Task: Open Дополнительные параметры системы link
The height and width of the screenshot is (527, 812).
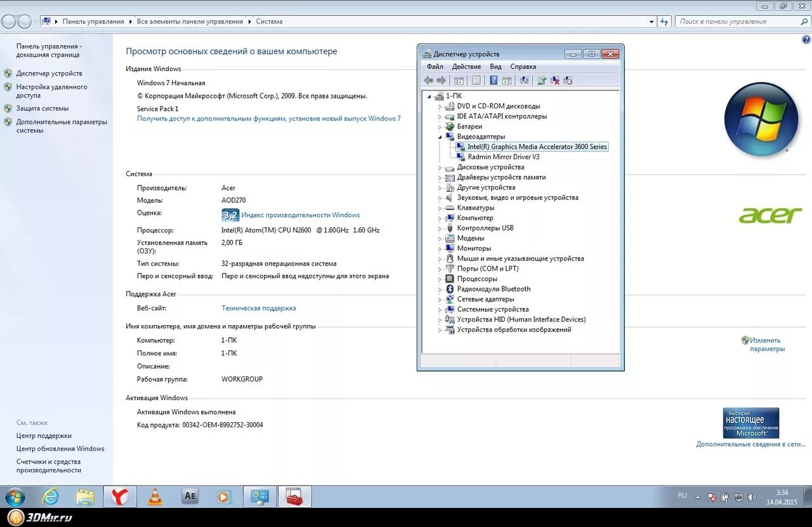Action: pos(62,126)
